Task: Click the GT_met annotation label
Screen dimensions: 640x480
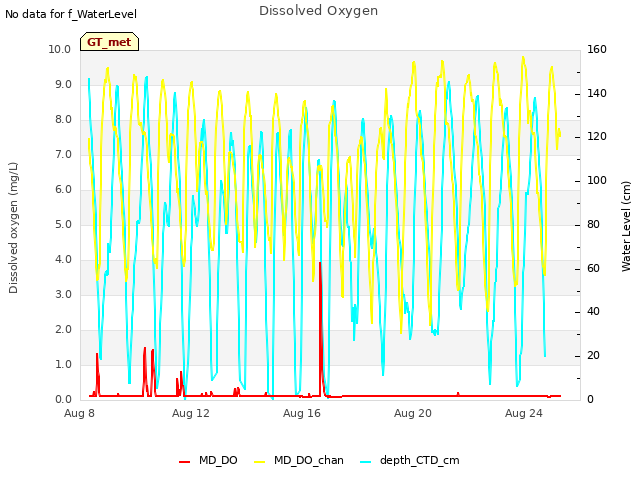Action: pyautogui.click(x=109, y=42)
